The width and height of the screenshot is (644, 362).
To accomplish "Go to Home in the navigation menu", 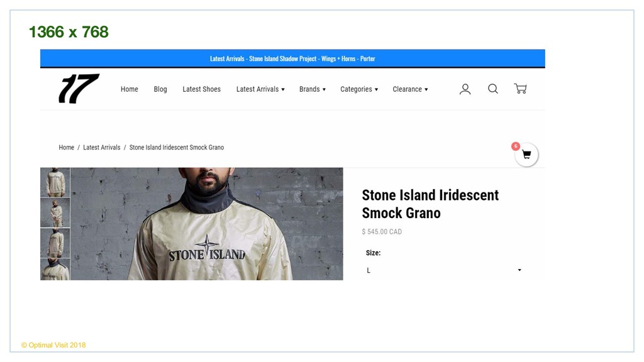I will click(130, 89).
